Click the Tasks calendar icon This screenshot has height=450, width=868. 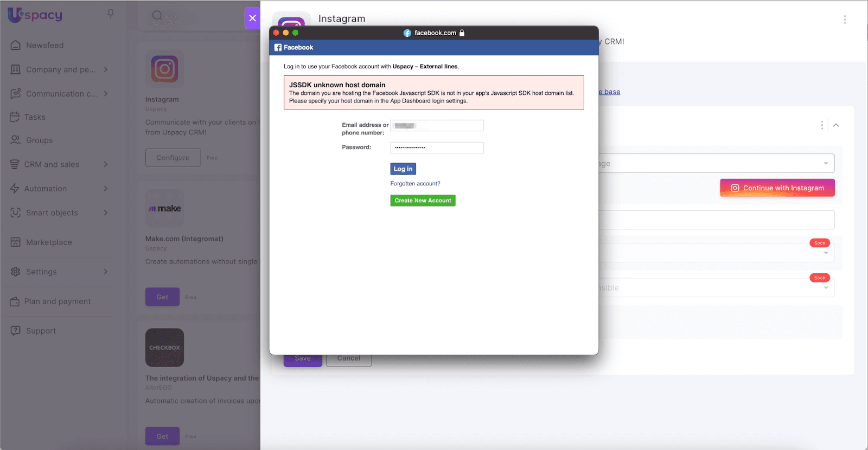coord(15,117)
